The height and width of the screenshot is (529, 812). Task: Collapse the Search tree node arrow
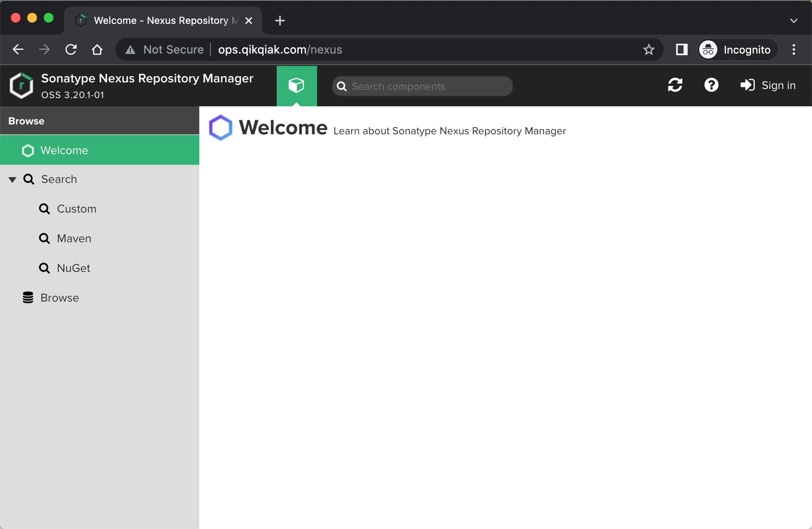click(12, 180)
